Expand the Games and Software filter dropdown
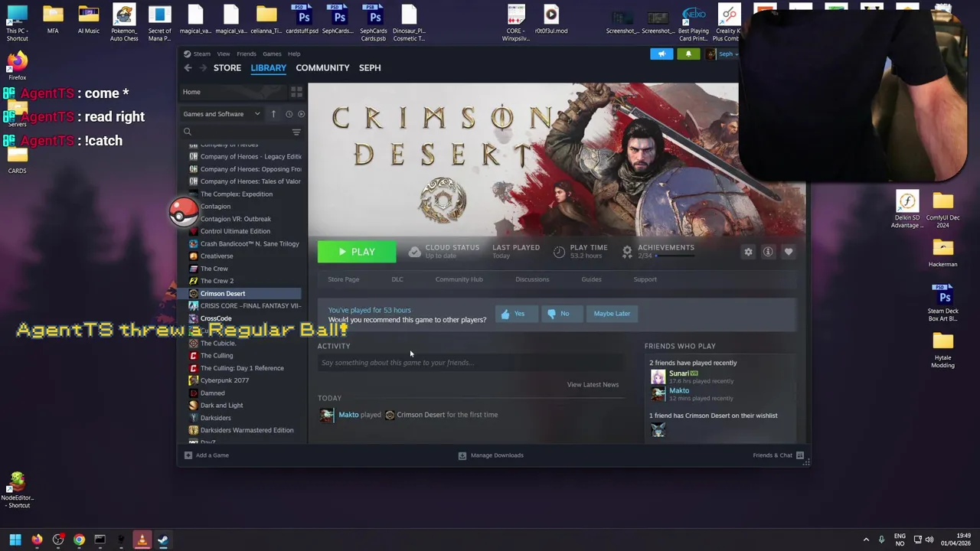The width and height of the screenshot is (980, 551). [222, 114]
